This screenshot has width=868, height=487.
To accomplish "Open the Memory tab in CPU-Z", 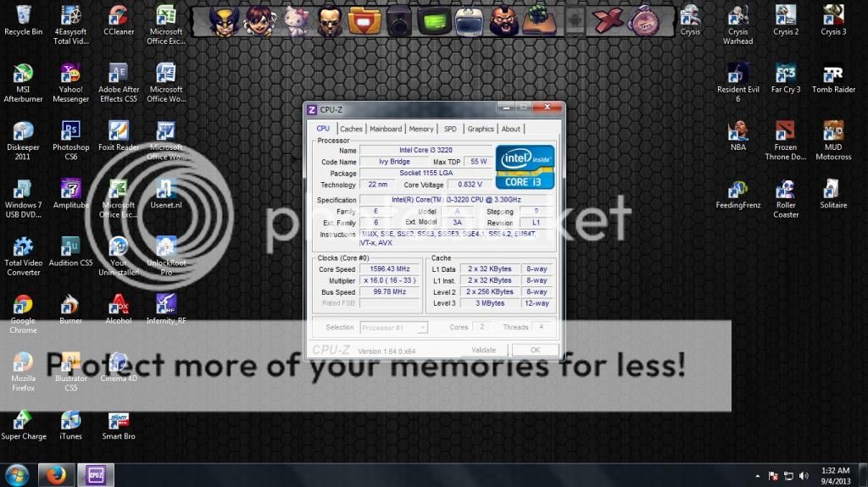I will pyautogui.click(x=421, y=129).
